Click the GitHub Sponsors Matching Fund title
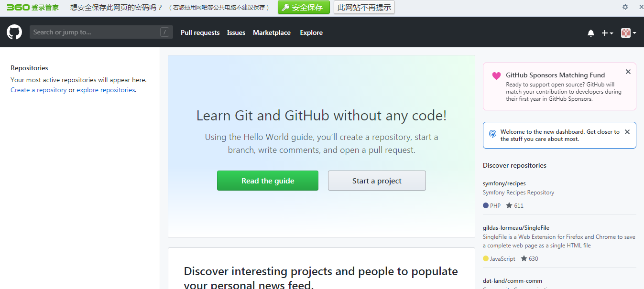 point(556,75)
